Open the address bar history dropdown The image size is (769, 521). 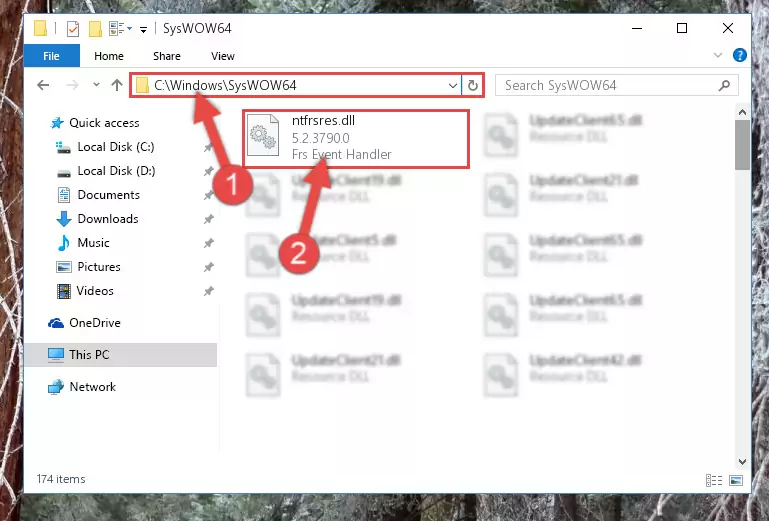(x=453, y=86)
